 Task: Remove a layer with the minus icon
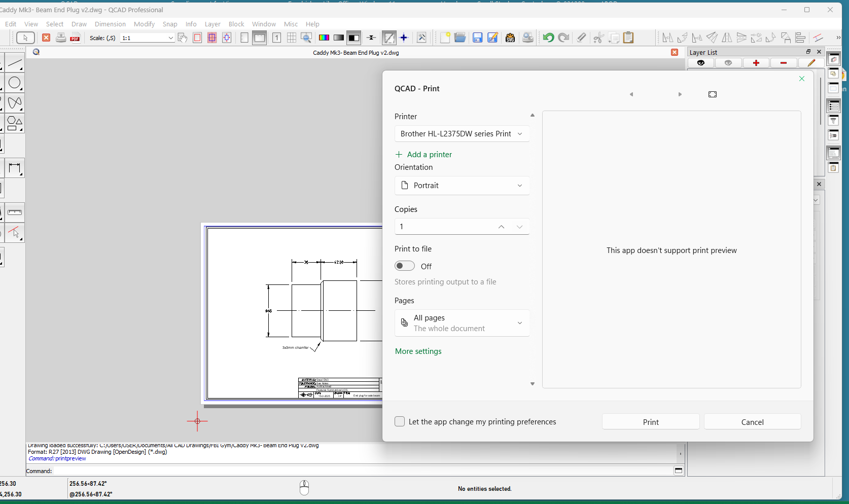(783, 63)
